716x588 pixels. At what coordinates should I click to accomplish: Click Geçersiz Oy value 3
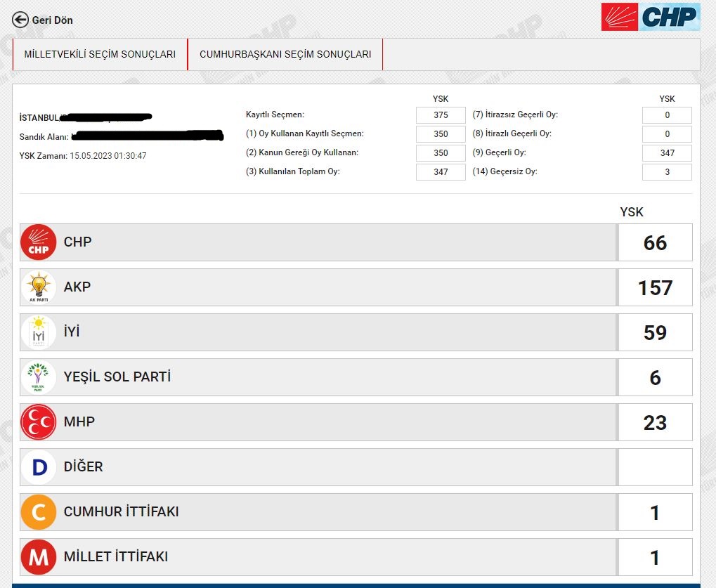[x=667, y=172]
